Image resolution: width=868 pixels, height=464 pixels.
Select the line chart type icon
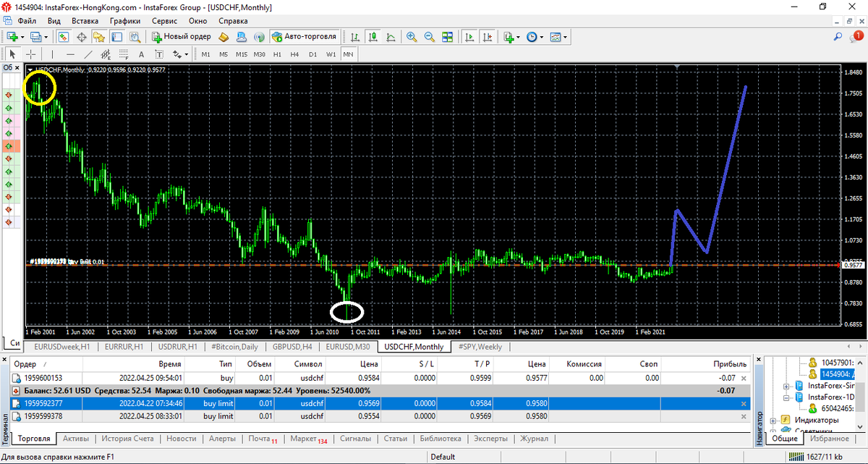[x=391, y=36]
